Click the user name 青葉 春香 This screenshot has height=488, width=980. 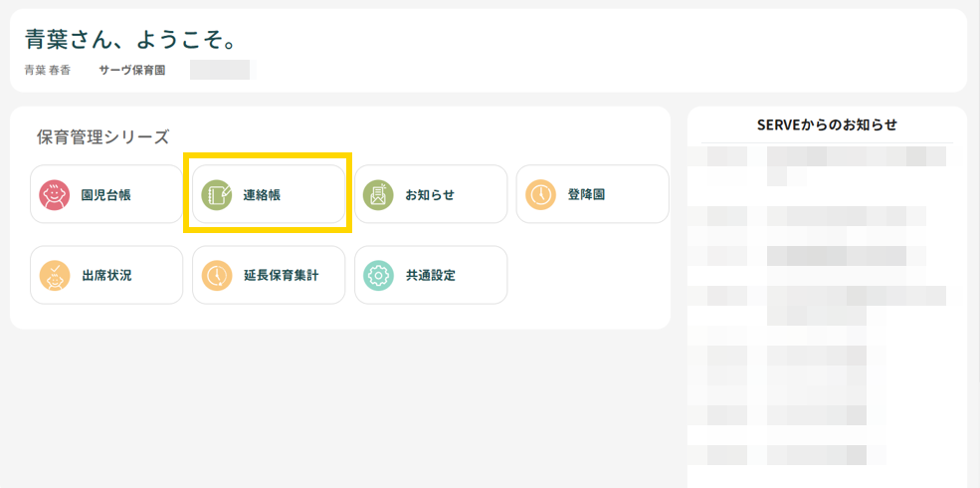pos(48,71)
